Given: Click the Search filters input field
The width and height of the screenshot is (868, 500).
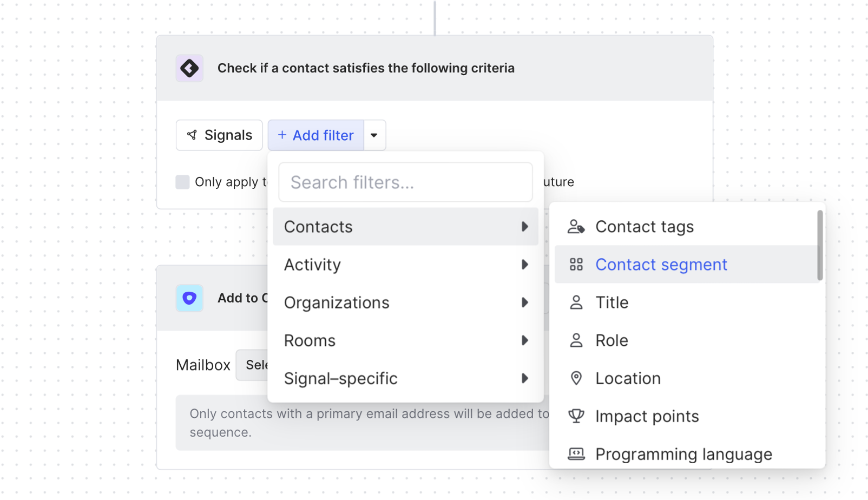Looking at the screenshot, I should [405, 182].
